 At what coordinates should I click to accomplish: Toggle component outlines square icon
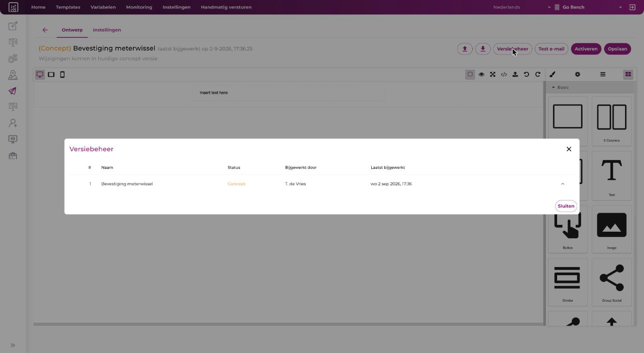[x=470, y=74]
